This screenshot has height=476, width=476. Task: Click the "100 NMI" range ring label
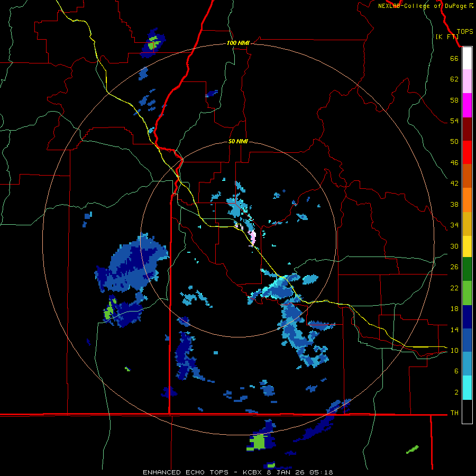(239, 43)
